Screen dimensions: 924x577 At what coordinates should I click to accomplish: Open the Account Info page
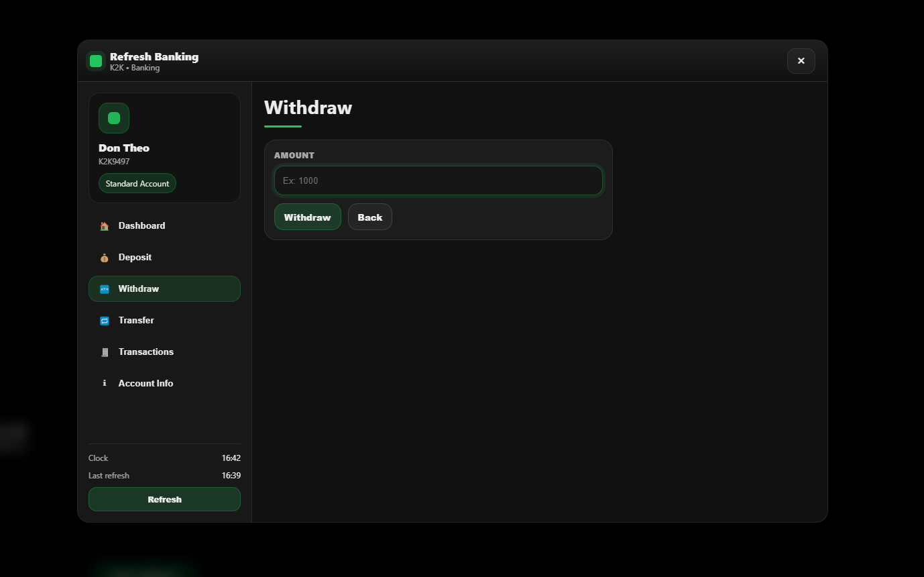(x=146, y=383)
